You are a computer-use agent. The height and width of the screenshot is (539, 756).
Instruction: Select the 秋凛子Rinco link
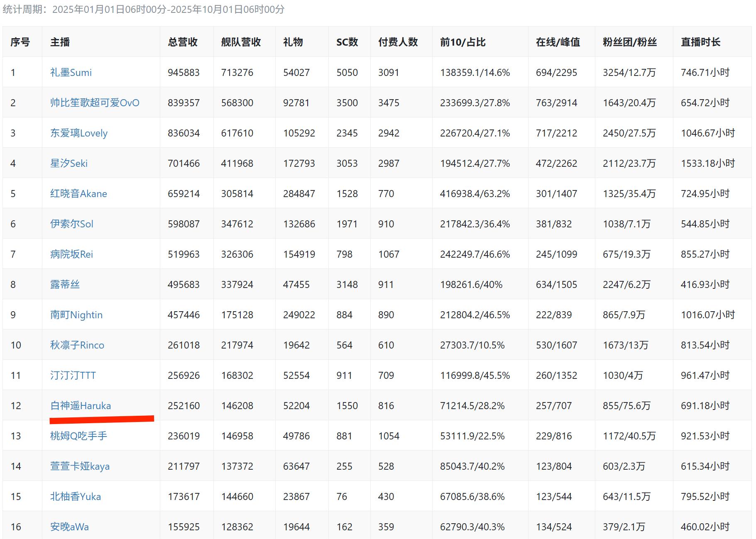[x=77, y=345]
